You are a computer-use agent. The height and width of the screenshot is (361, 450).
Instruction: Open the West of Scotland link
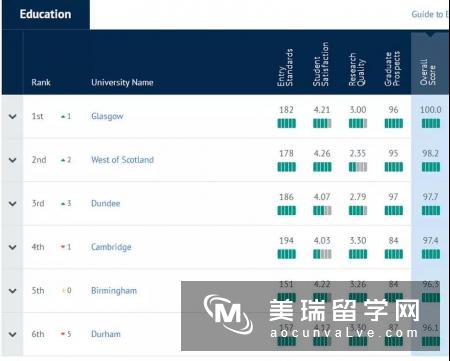(x=122, y=160)
